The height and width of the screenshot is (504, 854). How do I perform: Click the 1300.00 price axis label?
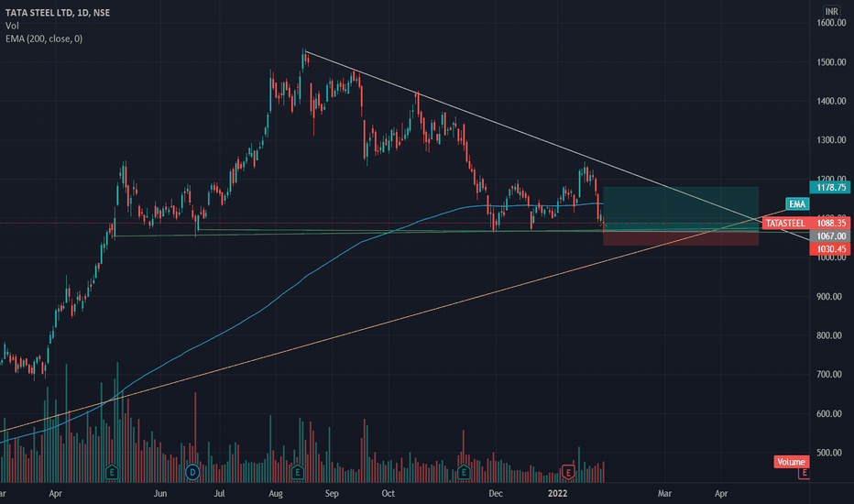[x=831, y=140]
